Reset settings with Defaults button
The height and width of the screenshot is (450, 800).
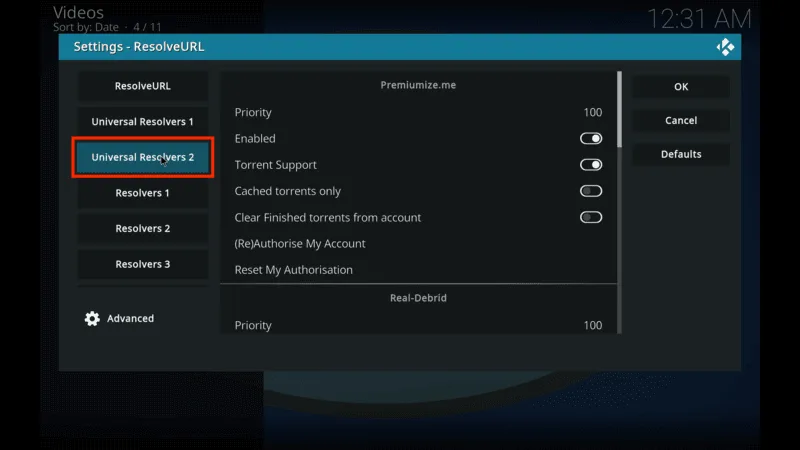point(681,154)
